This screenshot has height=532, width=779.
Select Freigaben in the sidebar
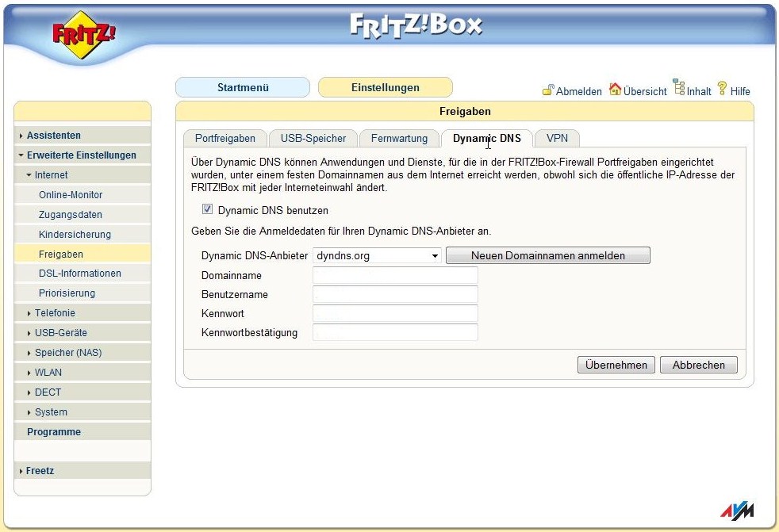point(83,254)
